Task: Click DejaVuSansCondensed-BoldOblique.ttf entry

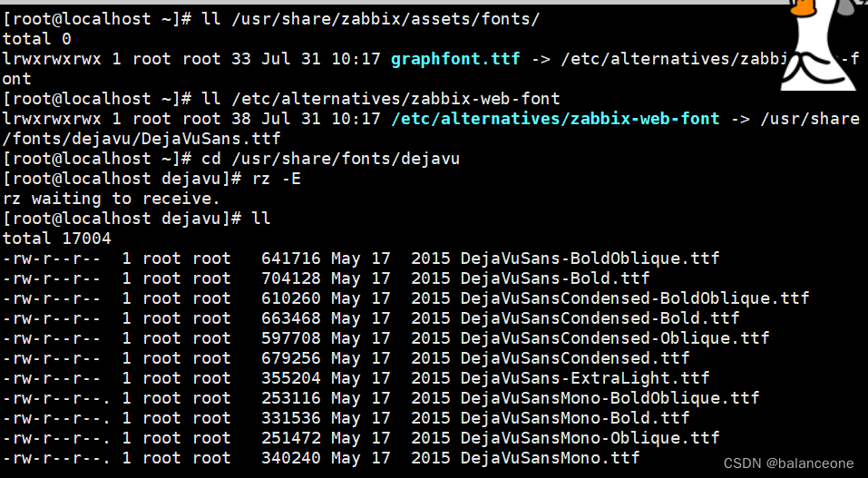Action: pyautogui.click(x=635, y=298)
